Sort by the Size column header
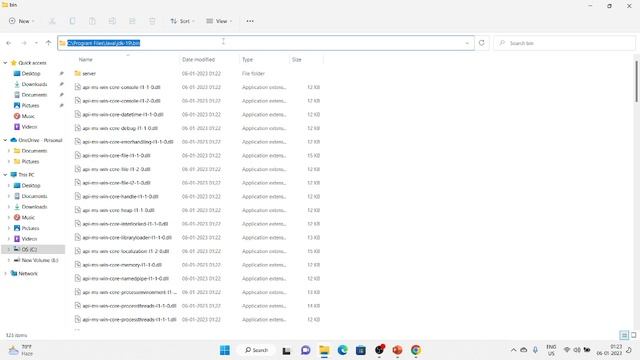Screen dimensions: 640x360 297,60
